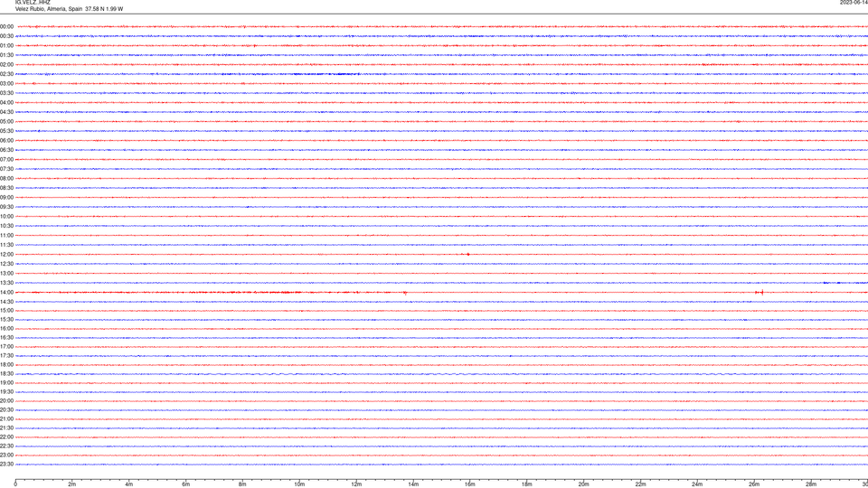Viewport: 868px width, 488px height.
Task: Select the 06:00 trace row label
Action: [x=6, y=141]
